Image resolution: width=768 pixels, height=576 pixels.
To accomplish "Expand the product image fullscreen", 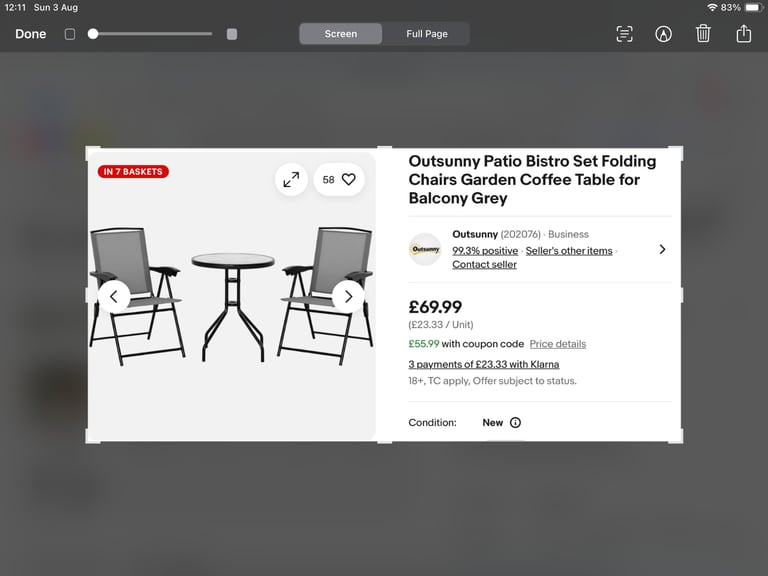I will 291,179.
